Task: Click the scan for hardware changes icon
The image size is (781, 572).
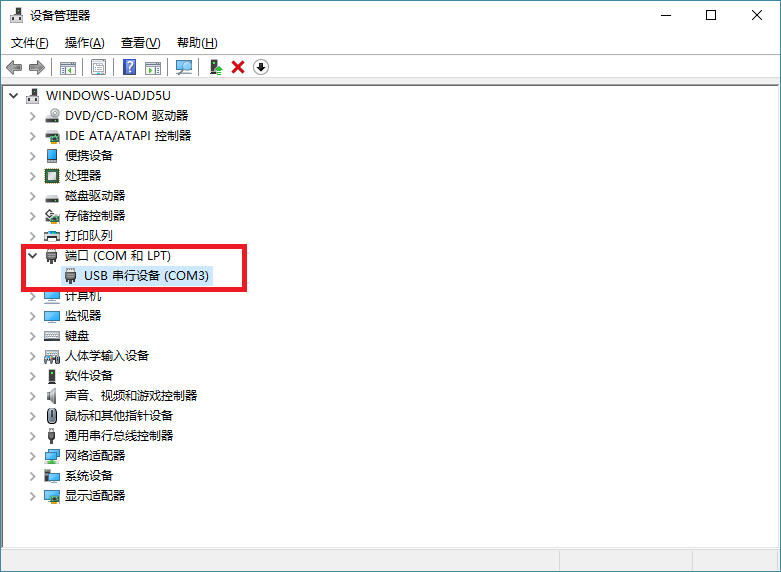Action: pyautogui.click(x=184, y=67)
